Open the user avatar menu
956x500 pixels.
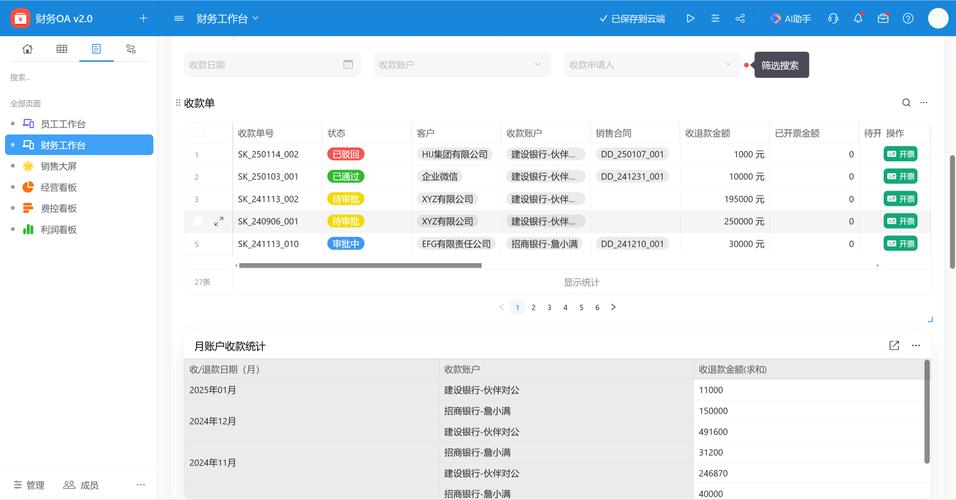pyautogui.click(x=938, y=18)
